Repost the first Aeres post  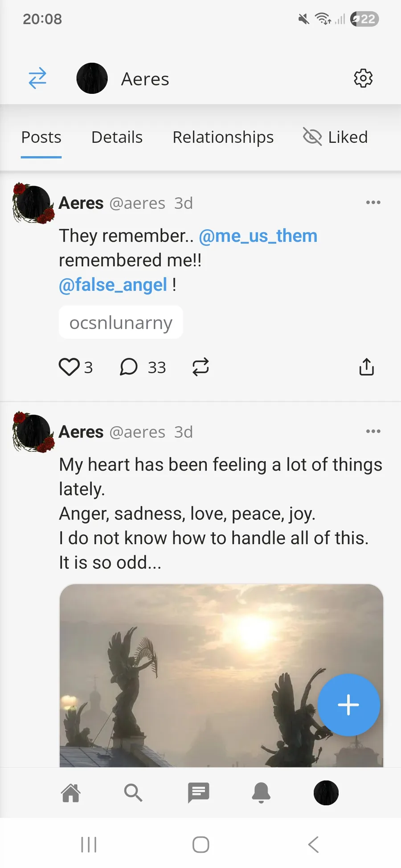point(200,367)
